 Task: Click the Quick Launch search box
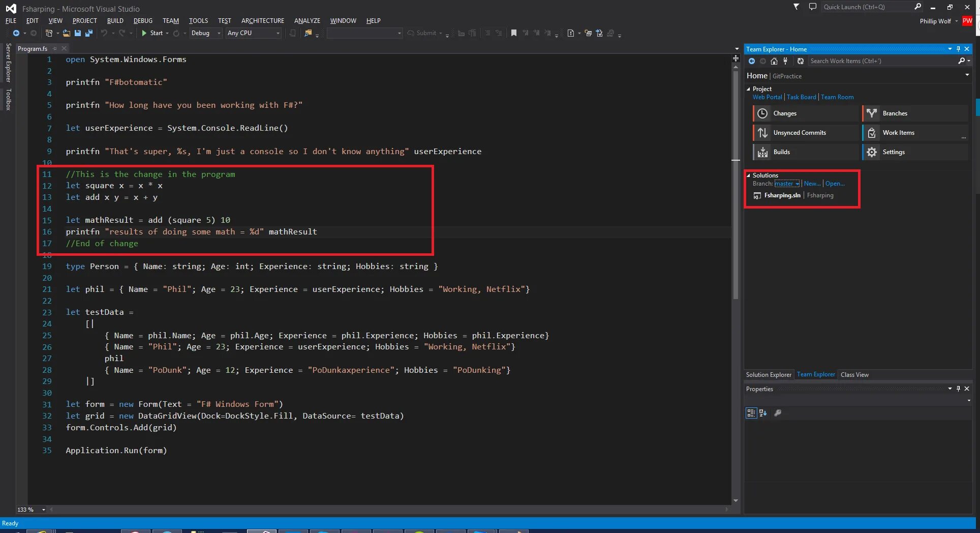867,7
